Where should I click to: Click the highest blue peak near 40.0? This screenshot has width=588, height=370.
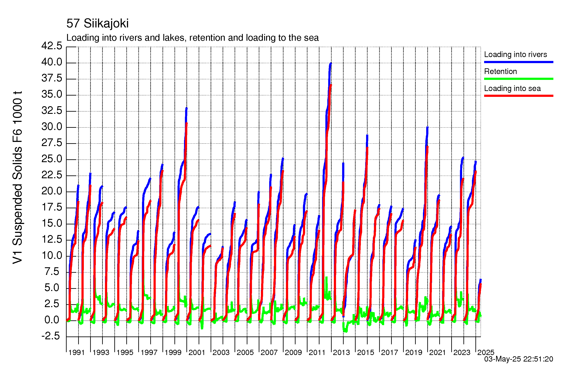coord(331,64)
